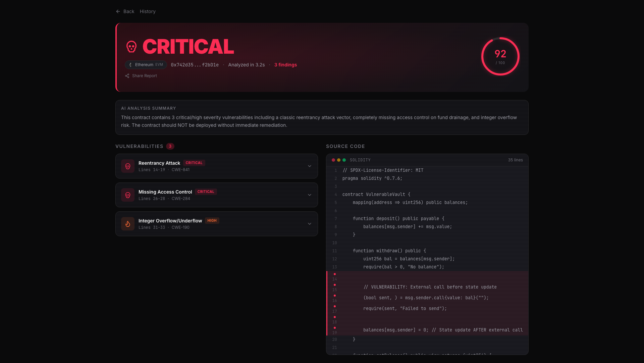Click the Back arrow icon
644x363 pixels.
pos(118,11)
